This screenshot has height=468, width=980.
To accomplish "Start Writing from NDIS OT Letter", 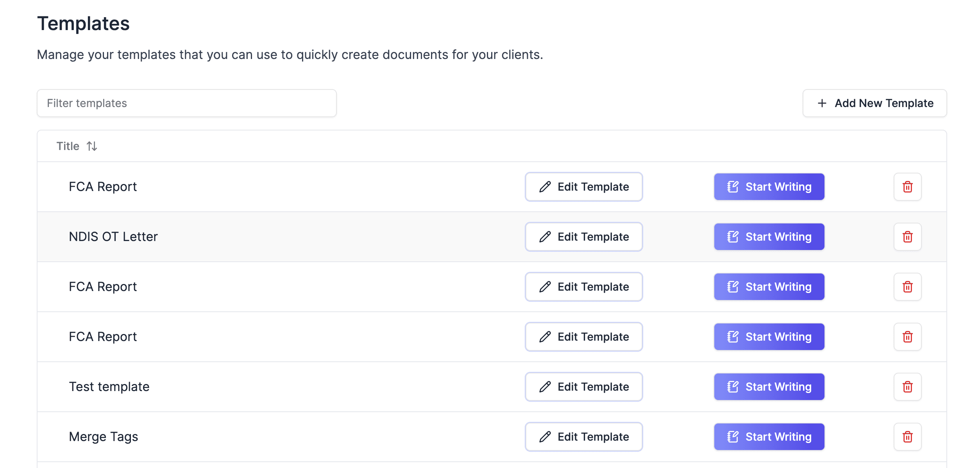I will click(x=769, y=237).
